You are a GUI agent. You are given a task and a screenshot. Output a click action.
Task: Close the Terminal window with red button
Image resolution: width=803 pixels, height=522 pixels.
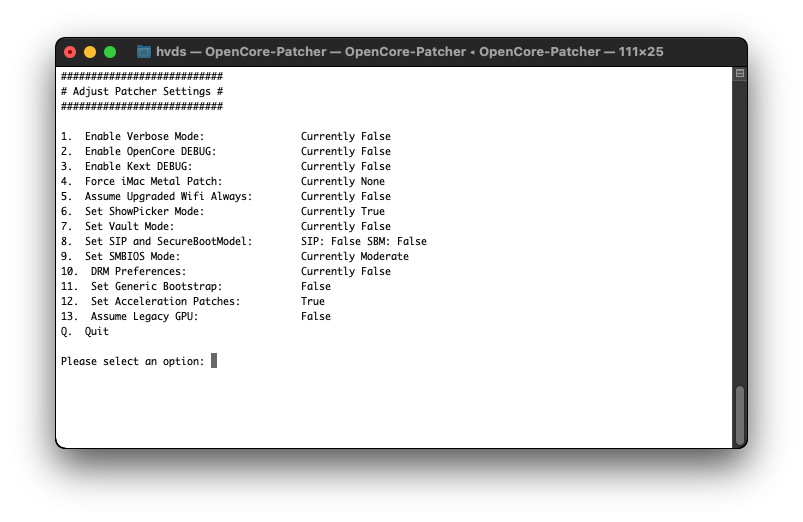(70, 52)
